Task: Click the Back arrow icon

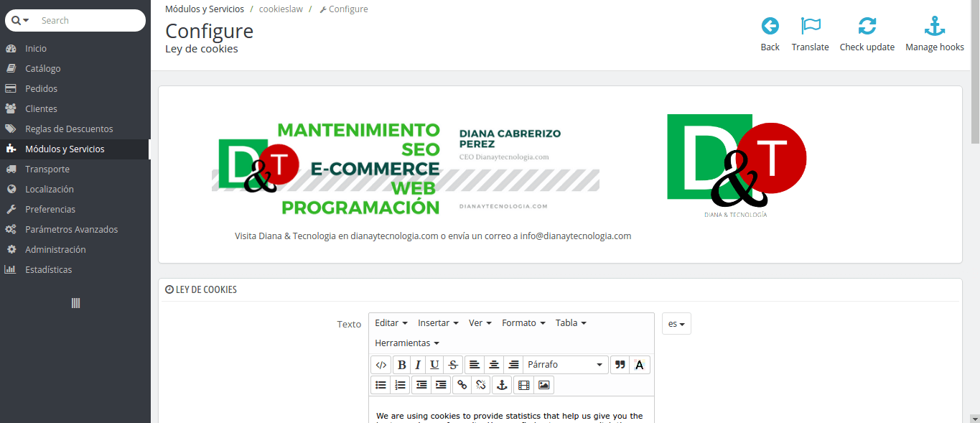Action: 770,27
